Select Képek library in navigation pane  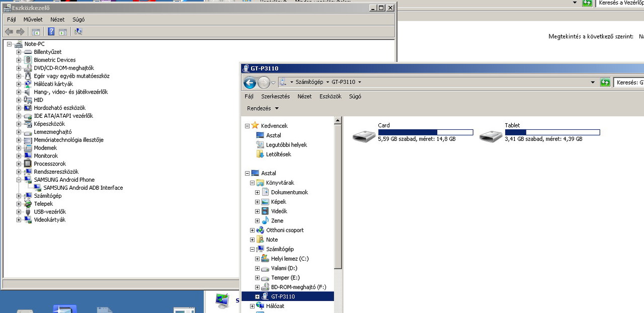click(x=279, y=202)
